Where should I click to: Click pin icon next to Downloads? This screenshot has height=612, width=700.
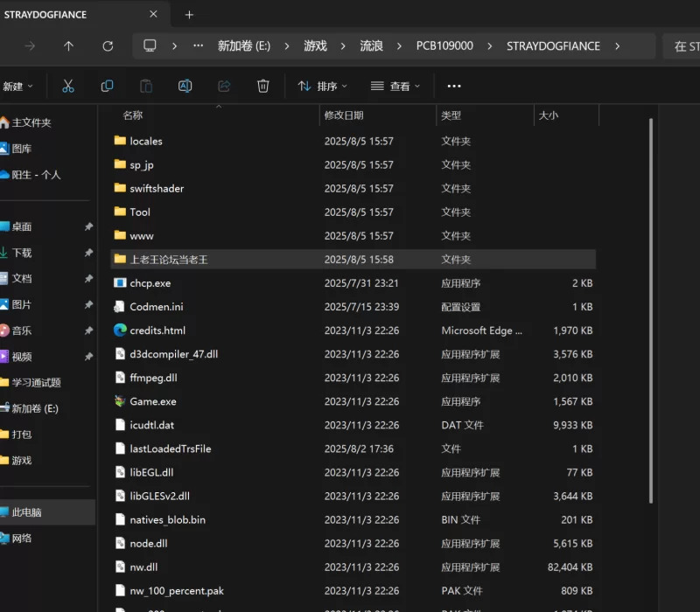click(88, 253)
